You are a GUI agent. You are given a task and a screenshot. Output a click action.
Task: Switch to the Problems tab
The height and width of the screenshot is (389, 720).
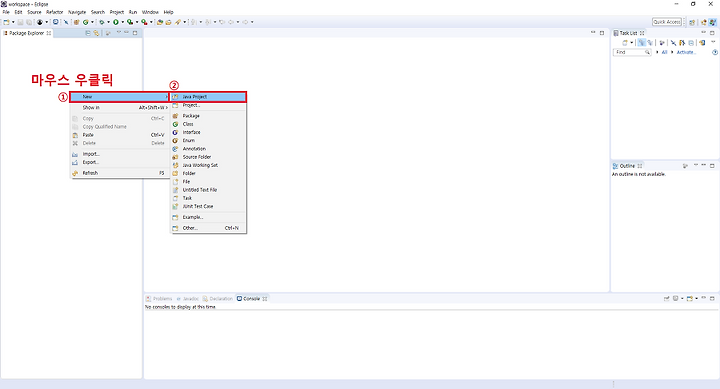coord(159,299)
